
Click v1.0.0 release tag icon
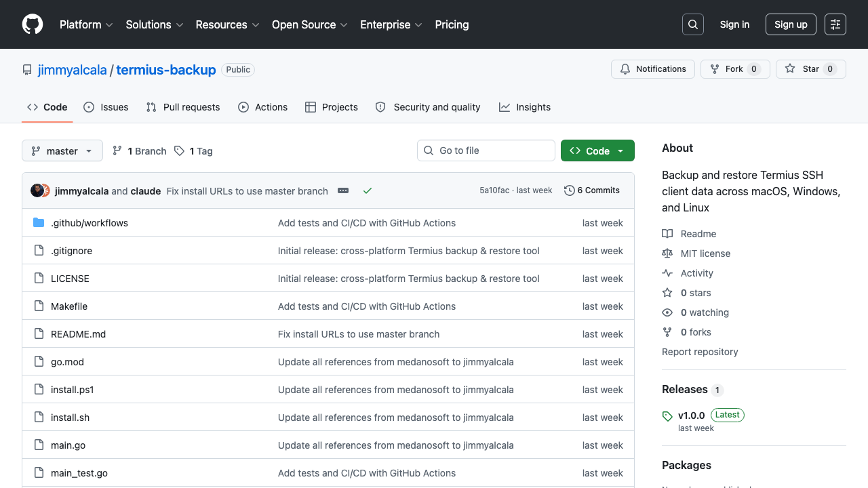pos(667,415)
